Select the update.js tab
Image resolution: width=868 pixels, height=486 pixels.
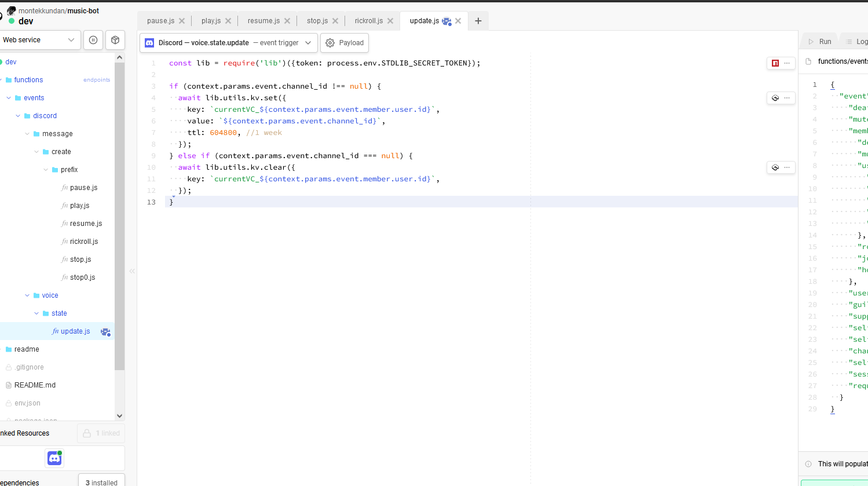[424, 21]
